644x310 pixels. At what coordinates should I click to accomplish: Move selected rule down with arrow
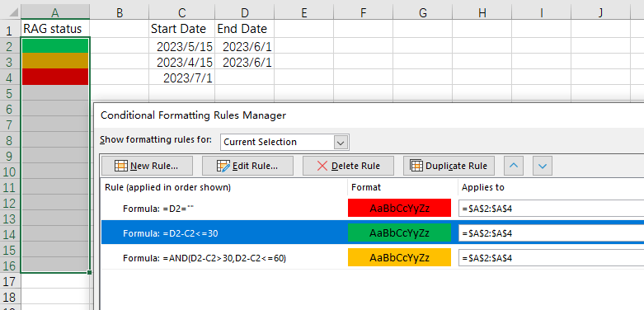(543, 166)
